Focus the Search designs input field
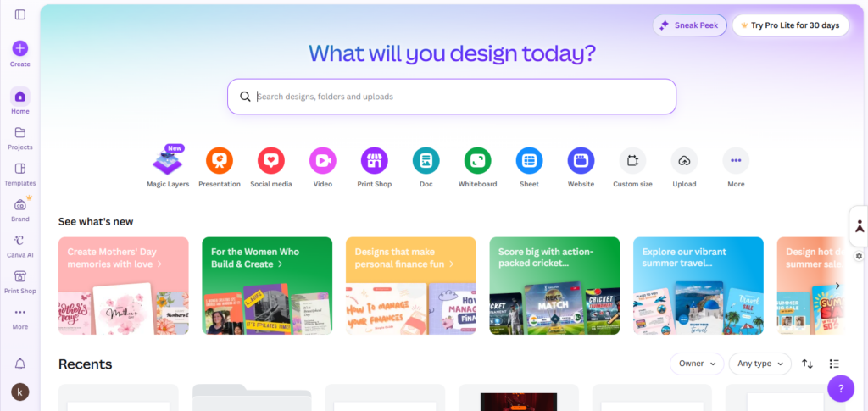This screenshot has width=868, height=411. coord(452,97)
